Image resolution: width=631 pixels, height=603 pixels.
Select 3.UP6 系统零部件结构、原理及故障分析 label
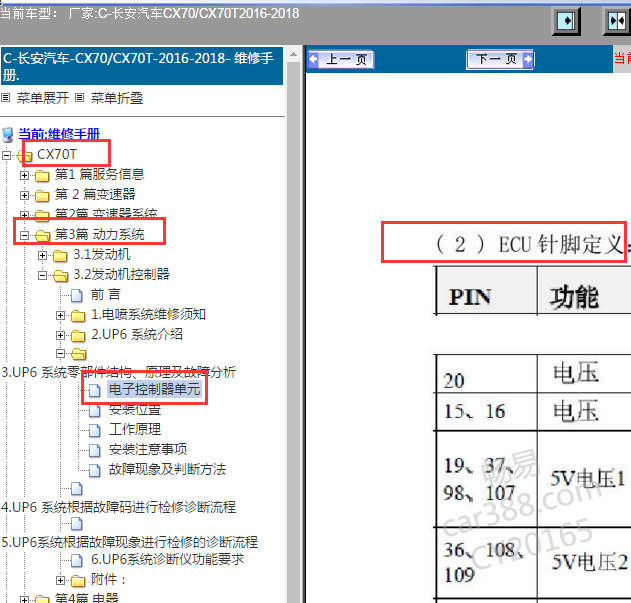pyautogui.click(x=119, y=372)
